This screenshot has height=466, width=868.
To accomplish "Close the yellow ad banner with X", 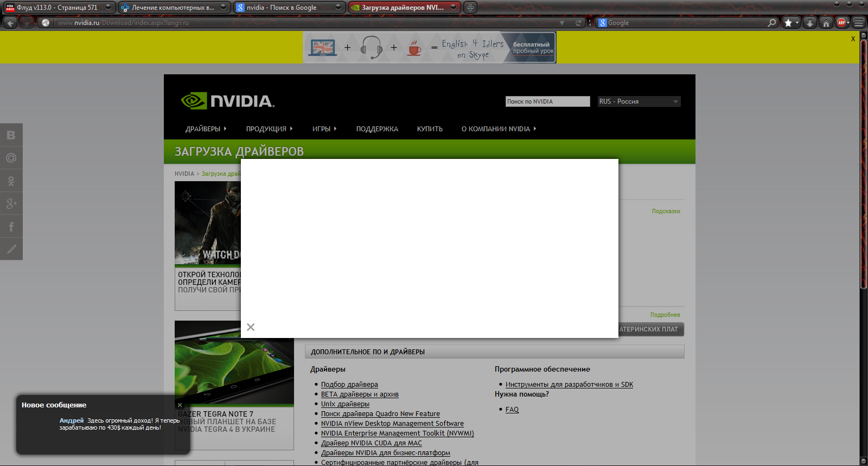I will (853, 39).
